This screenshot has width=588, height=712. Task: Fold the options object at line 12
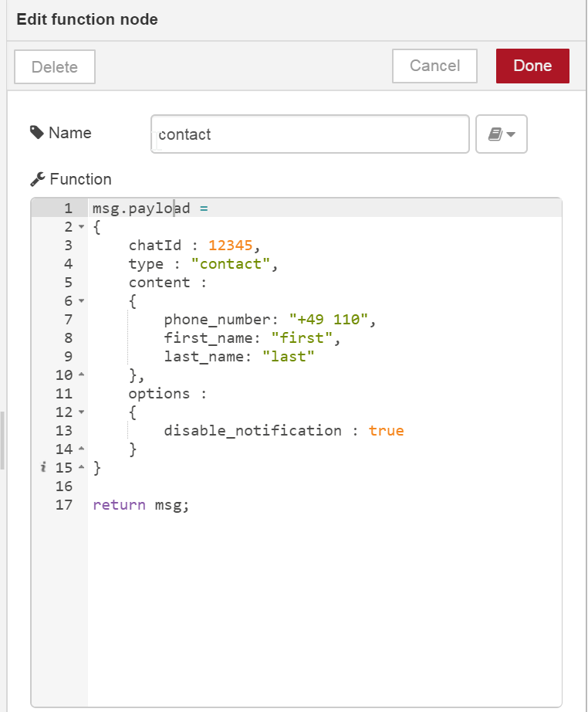click(x=81, y=412)
